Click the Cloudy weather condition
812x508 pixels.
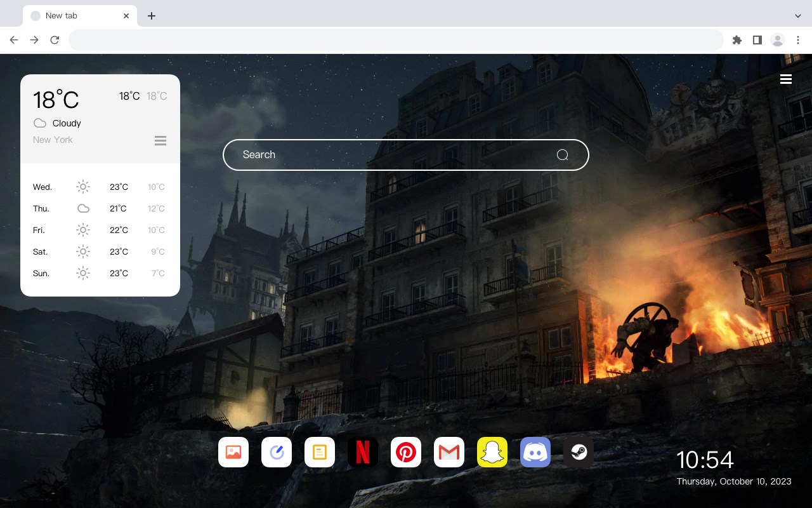tap(67, 123)
